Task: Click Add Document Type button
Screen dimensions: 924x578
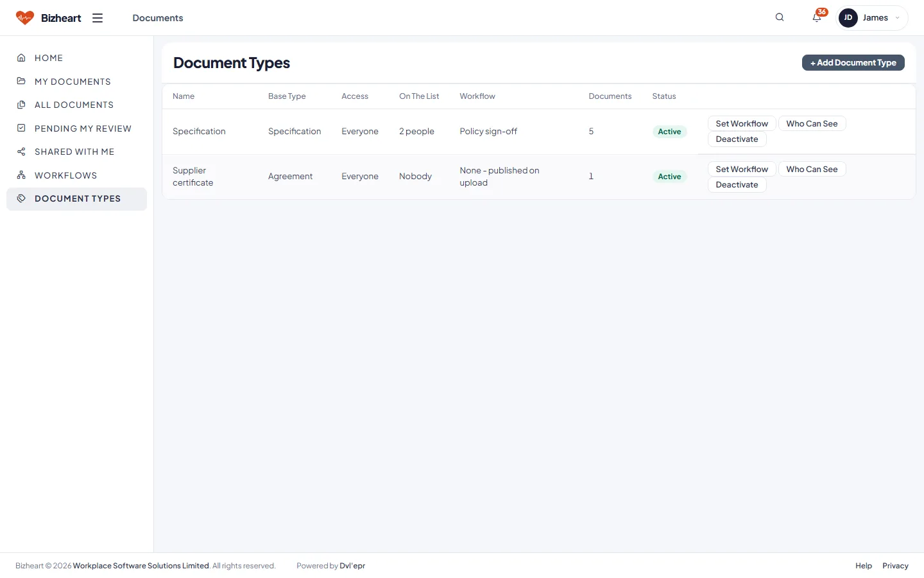Action: pos(853,62)
